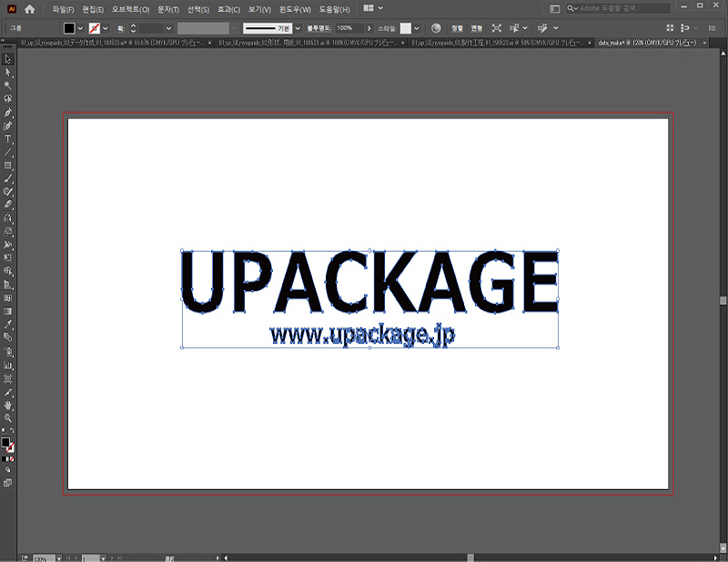Open the 오브젝트(O) menu
728x562 pixels.
tap(130, 9)
